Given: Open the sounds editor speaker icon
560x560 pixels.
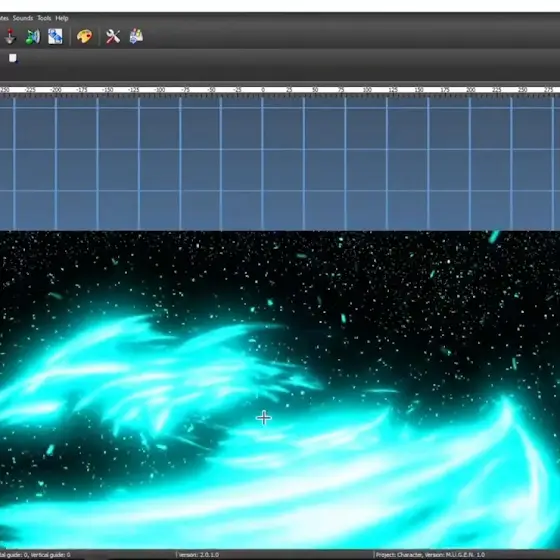Looking at the screenshot, I should point(33,36).
